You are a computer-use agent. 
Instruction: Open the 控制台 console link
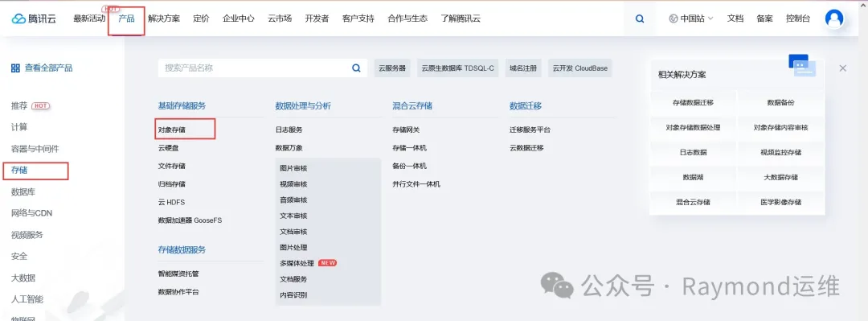(x=798, y=19)
